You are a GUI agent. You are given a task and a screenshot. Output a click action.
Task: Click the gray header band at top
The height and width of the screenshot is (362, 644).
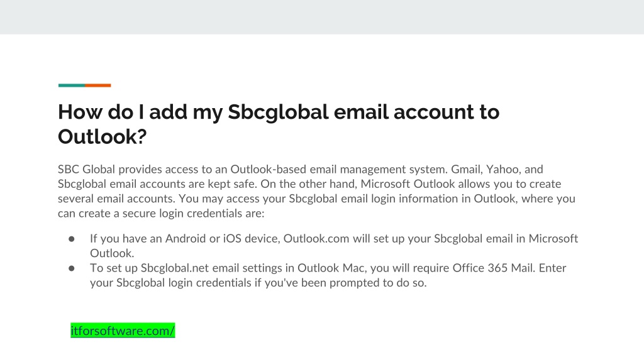322,17
